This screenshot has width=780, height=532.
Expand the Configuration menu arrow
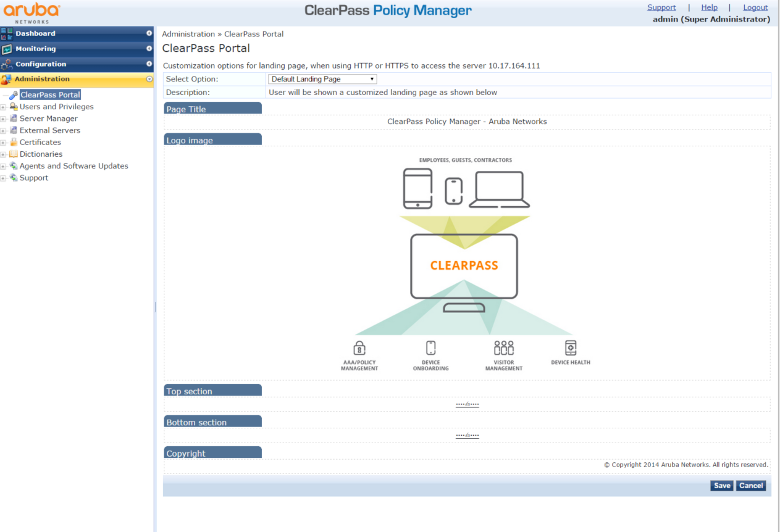(149, 64)
